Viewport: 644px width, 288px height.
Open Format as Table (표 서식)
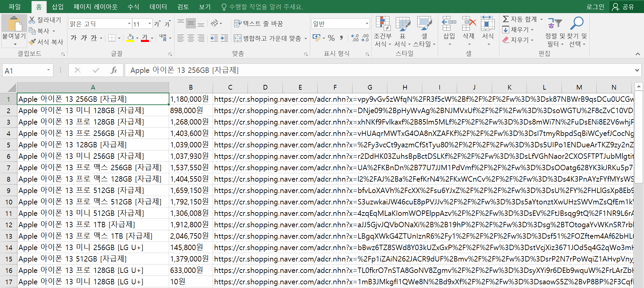[402, 32]
